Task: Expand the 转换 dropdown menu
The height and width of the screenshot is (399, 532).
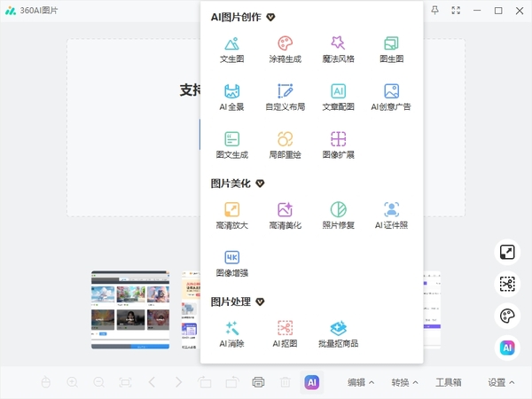Action: [x=405, y=382]
